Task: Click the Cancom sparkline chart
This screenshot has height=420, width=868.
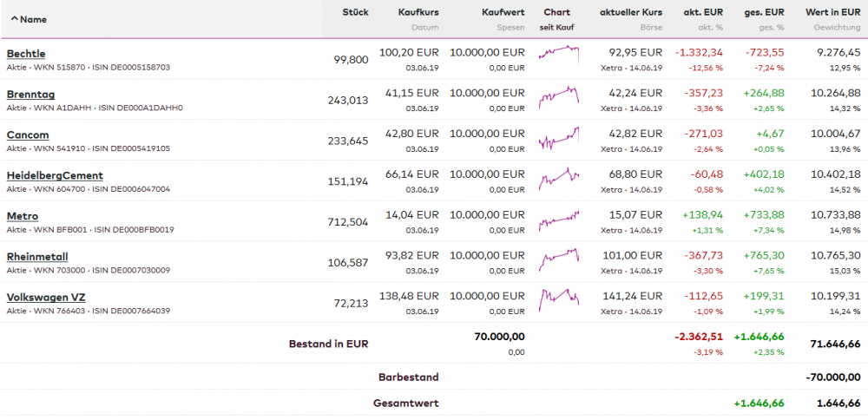Action: click(558, 136)
